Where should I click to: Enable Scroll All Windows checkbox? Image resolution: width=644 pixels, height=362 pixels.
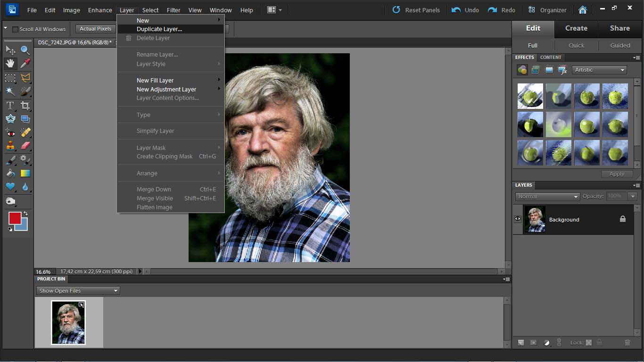[x=15, y=29]
